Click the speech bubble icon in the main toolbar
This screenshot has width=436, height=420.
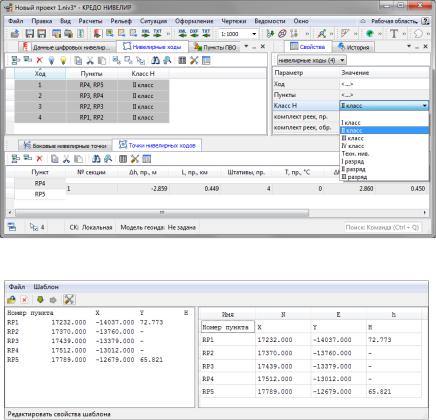(418, 33)
